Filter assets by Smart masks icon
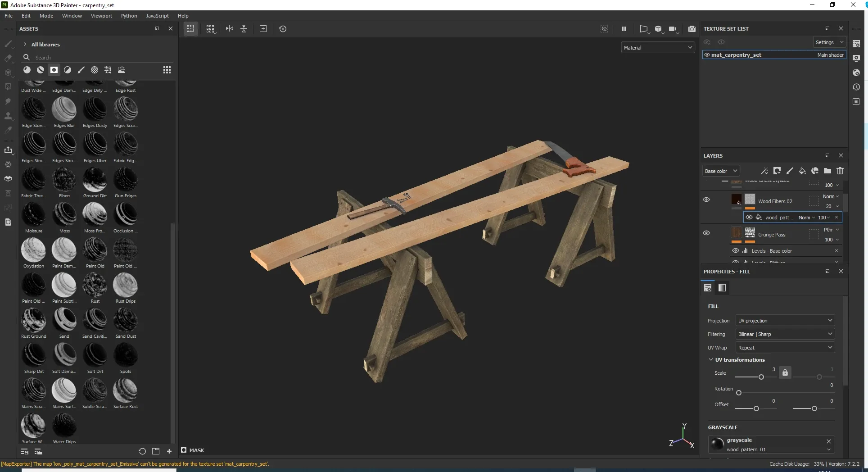 point(54,70)
